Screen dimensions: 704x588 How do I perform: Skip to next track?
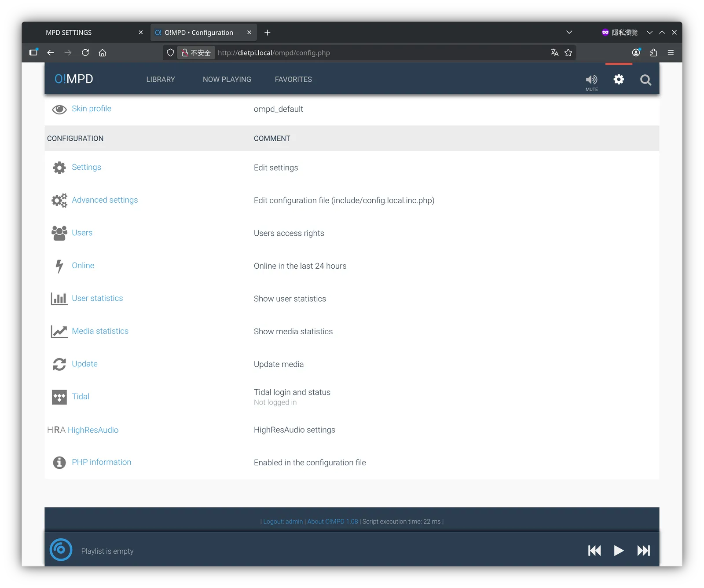643,551
